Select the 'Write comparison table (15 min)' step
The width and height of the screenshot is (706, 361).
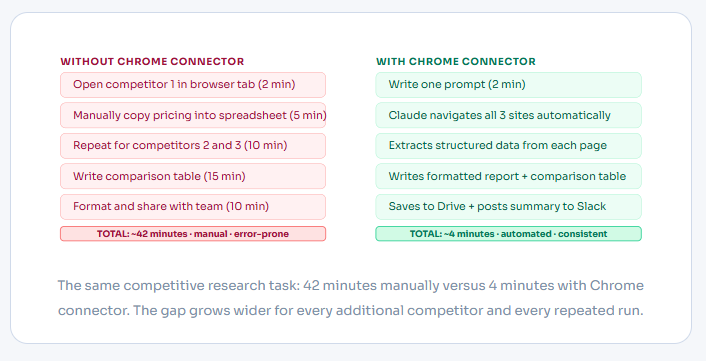pyautogui.click(x=193, y=176)
